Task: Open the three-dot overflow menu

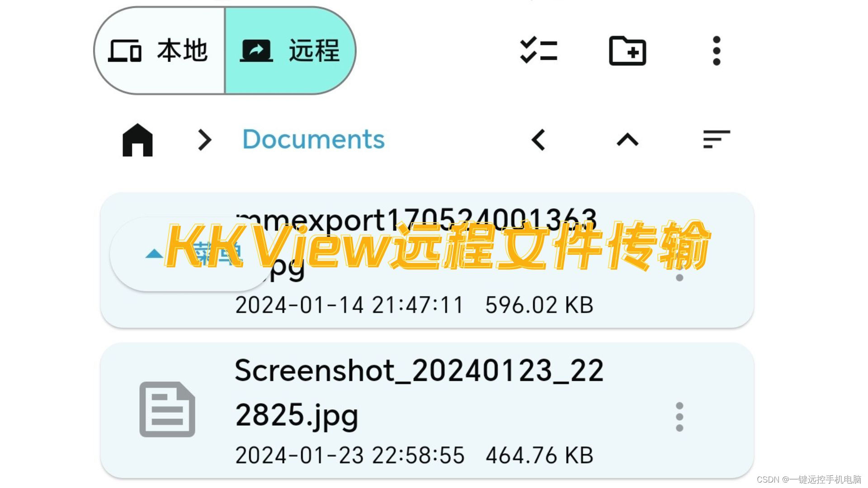Action: (715, 51)
